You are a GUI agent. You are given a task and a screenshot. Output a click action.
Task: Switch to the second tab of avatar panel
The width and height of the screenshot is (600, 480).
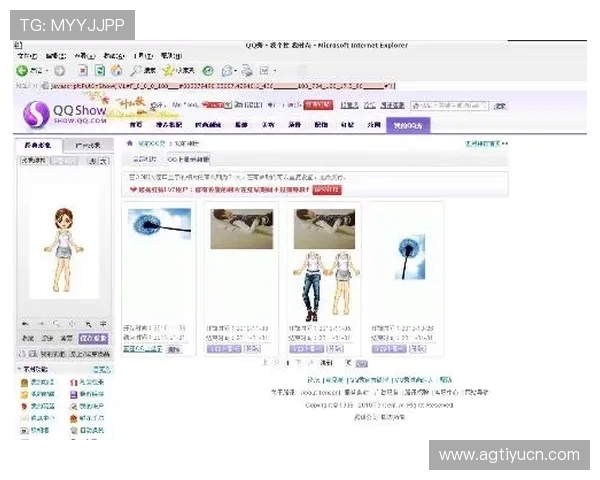pos(88,145)
